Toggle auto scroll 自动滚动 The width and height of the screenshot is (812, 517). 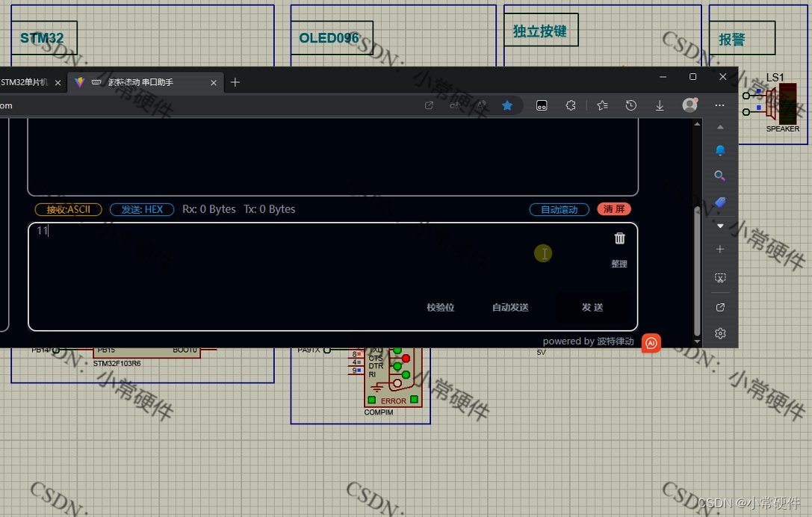560,209
